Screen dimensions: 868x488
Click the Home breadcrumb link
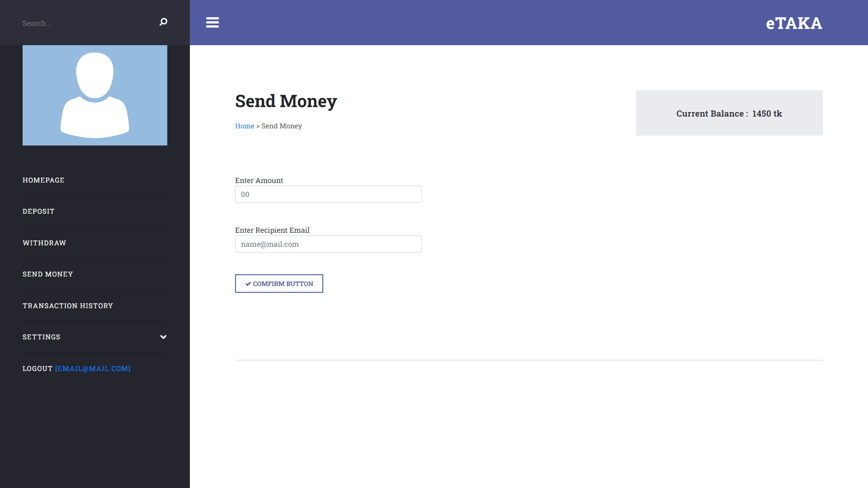coord(245,126)
